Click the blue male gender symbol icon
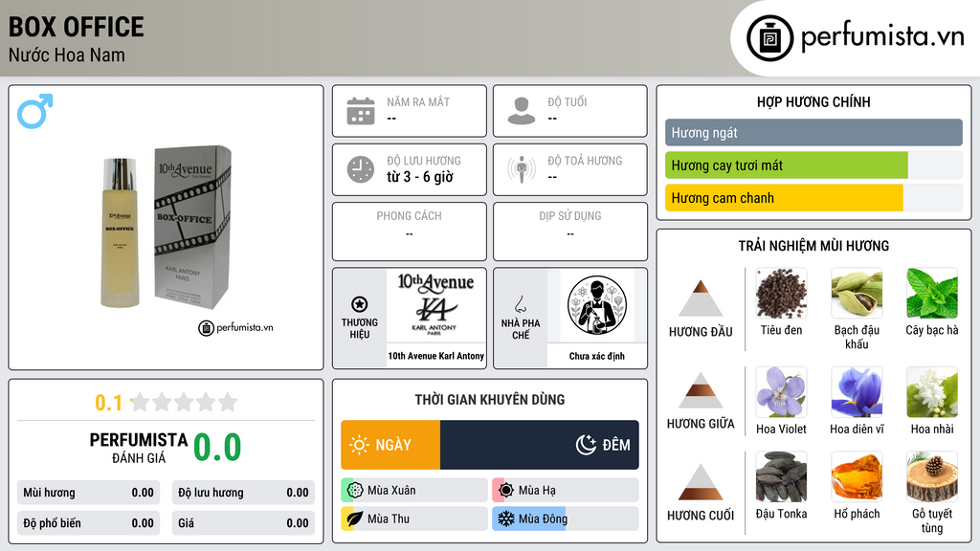980x551 pixels. click(35, 111)
